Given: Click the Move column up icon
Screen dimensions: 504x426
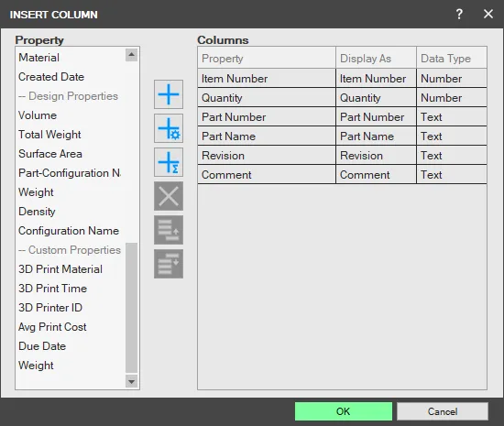Looking at the screenshot, I should pyautogui.click(x=169, y=230).
